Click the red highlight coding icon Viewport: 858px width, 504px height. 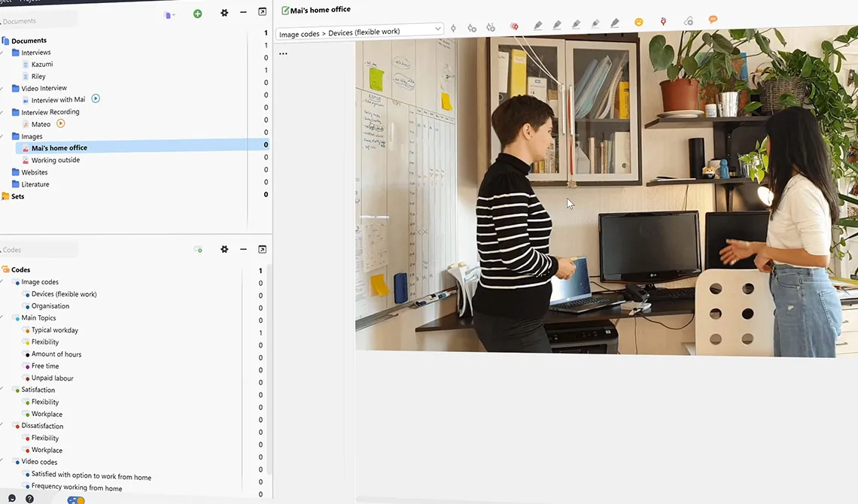tap(514, 26)
